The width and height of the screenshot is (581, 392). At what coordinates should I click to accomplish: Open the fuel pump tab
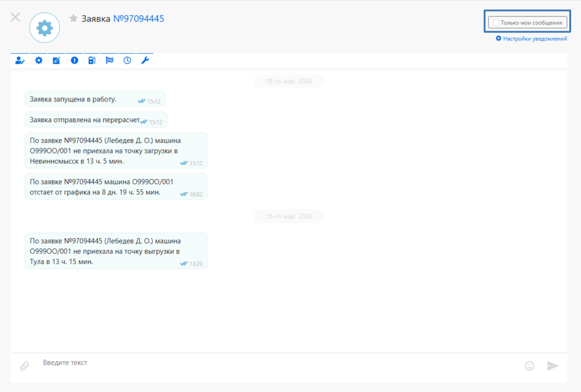click(x=92, y=61)
